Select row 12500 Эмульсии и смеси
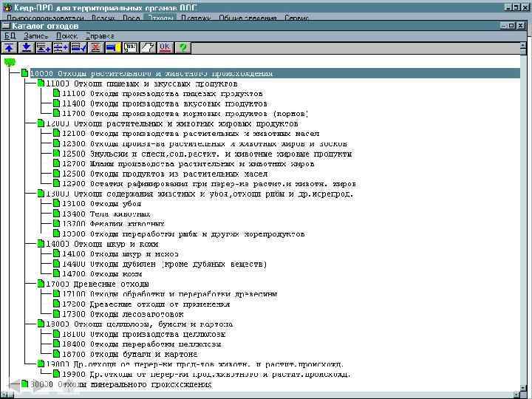Viewport: 532px width, 399px height. click(x=207, y=154)
